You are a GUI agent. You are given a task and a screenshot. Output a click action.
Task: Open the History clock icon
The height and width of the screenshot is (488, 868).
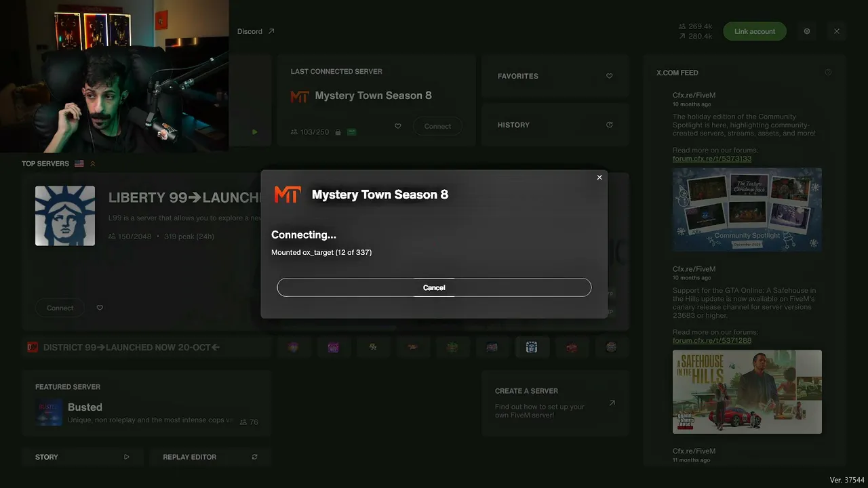coord(609,125)
